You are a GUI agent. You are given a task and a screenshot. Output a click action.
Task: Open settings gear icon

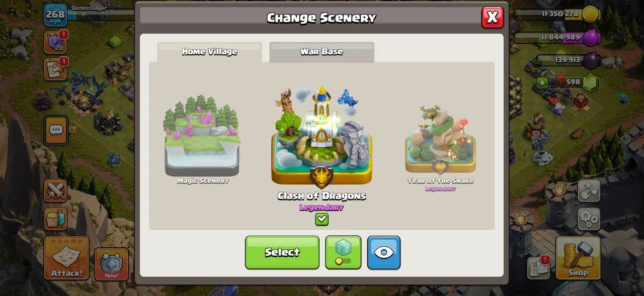pyautogui.click(x=589, y=219)
